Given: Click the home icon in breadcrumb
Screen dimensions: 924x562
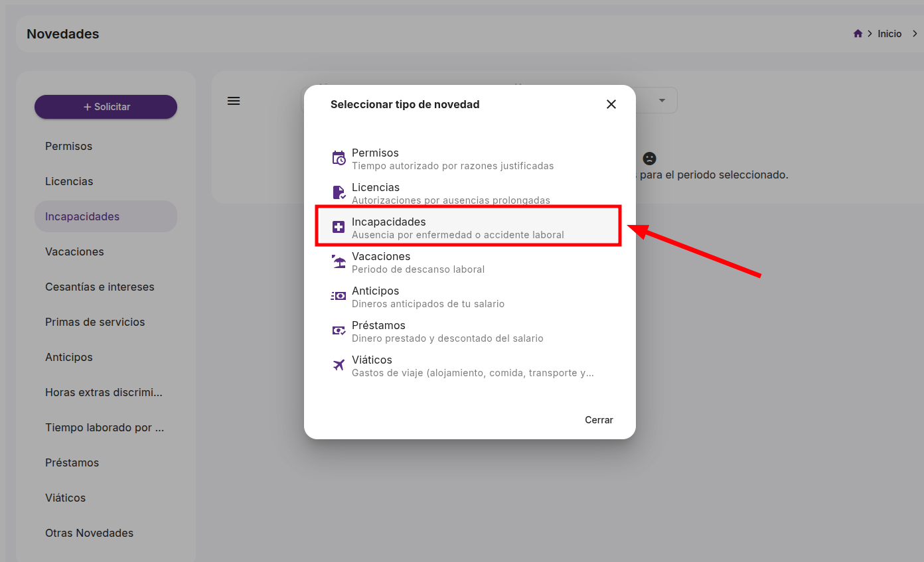Looking at the screenshot, I should 858,34.
